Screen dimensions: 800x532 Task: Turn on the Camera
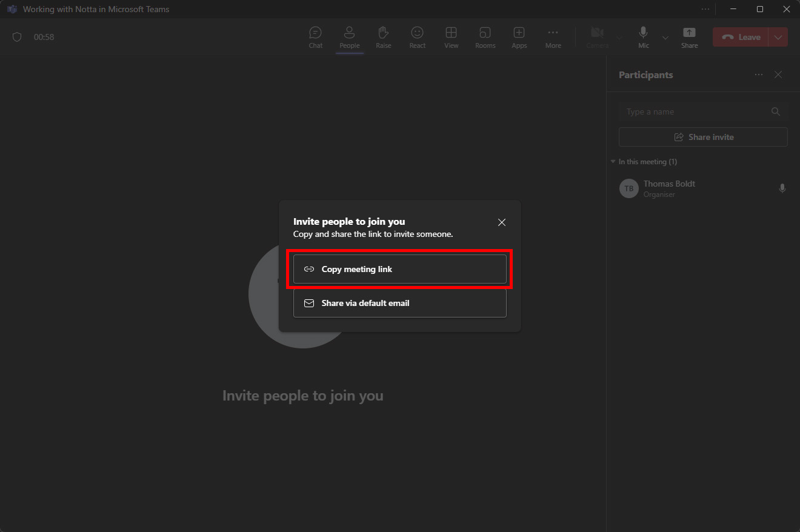pyautogui.click(x=598, y=38)
